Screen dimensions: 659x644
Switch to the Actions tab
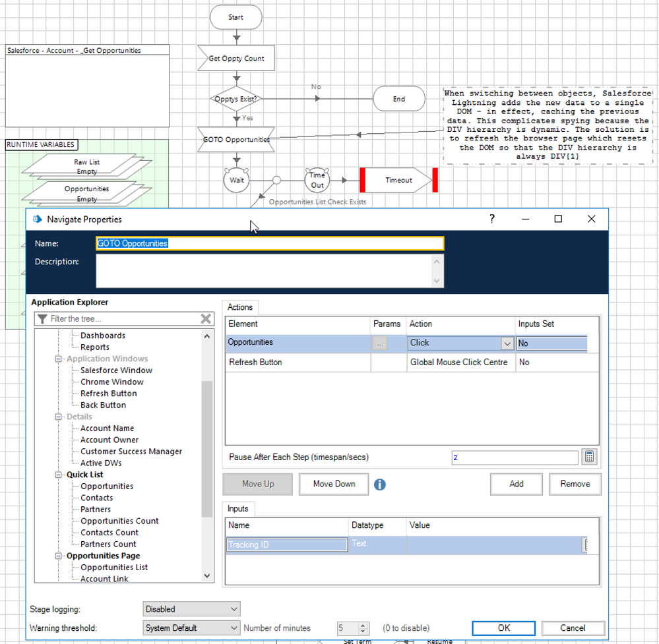point(240,307)
